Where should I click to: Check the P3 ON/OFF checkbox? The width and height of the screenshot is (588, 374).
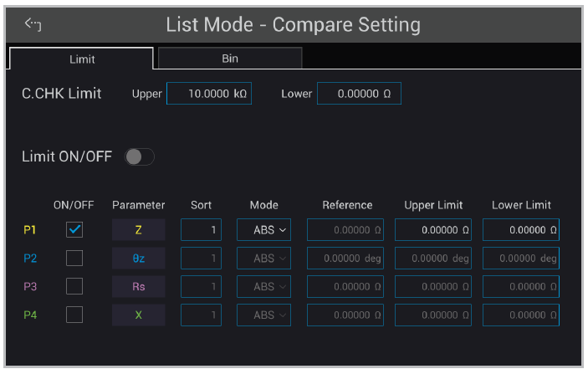(x=74, y=286)
